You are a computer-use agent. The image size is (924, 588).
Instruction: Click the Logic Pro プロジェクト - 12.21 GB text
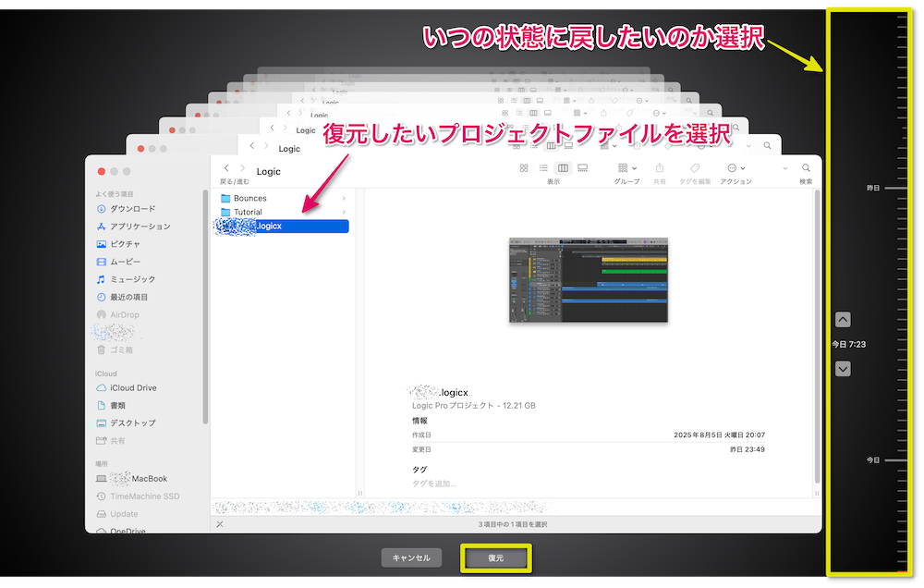(x=474, y=406)
